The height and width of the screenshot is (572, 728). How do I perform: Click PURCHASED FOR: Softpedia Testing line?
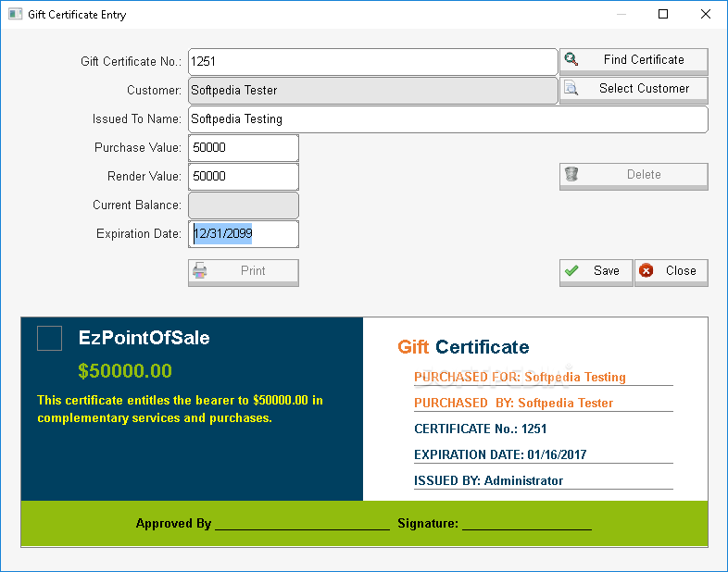[x=520, y=377]
